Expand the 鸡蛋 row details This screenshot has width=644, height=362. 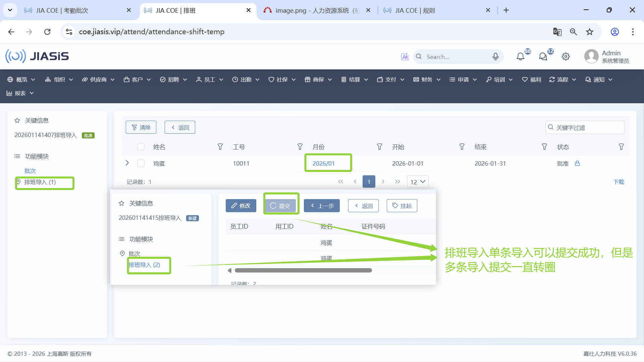[127, 163]
